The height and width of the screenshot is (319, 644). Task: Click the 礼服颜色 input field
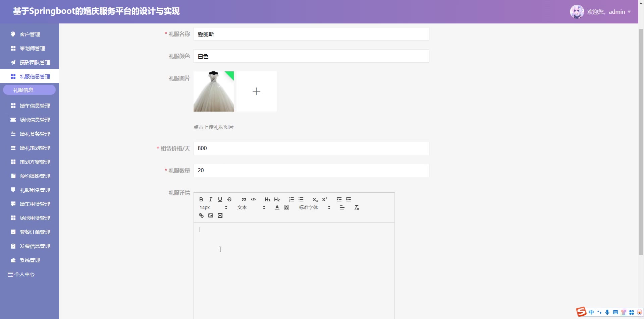(311, 56)
